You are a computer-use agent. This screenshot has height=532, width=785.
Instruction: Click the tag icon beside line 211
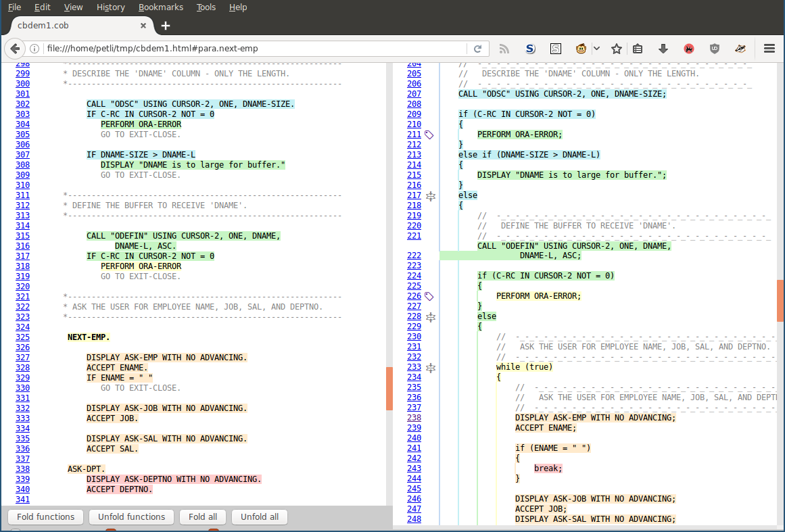[429, 135]
